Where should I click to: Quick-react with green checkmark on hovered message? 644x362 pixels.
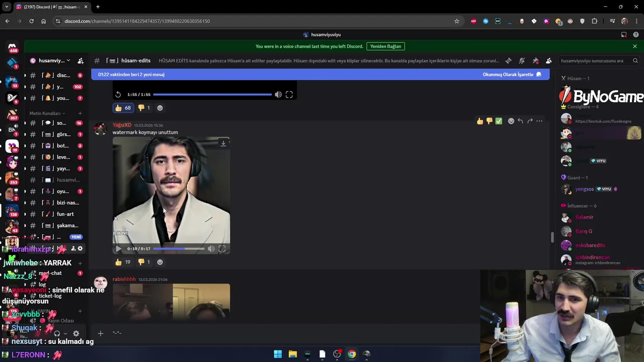(x=499, y=121)
